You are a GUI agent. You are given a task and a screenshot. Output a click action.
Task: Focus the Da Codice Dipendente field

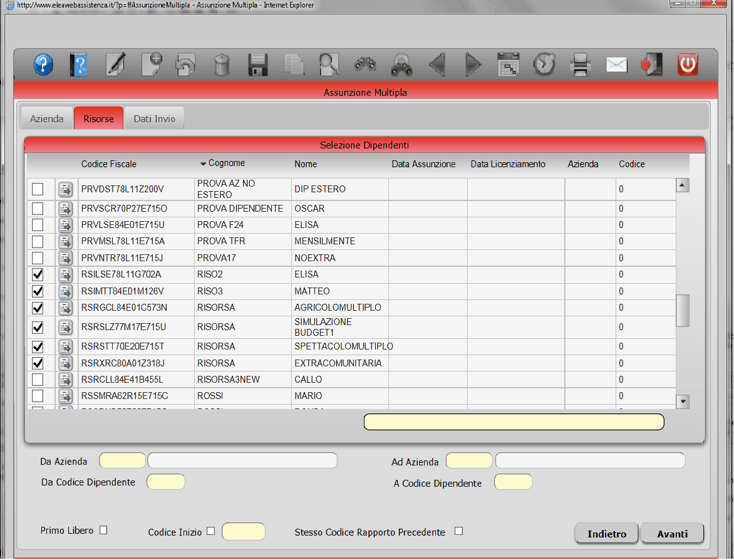166,482
